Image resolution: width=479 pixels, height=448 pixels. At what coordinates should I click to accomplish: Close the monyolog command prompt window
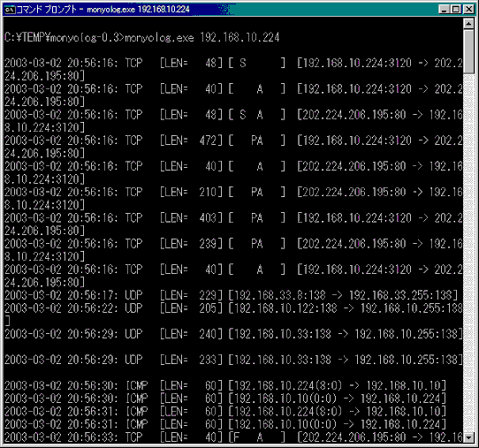pyautogui.click(x=469, y=10)
